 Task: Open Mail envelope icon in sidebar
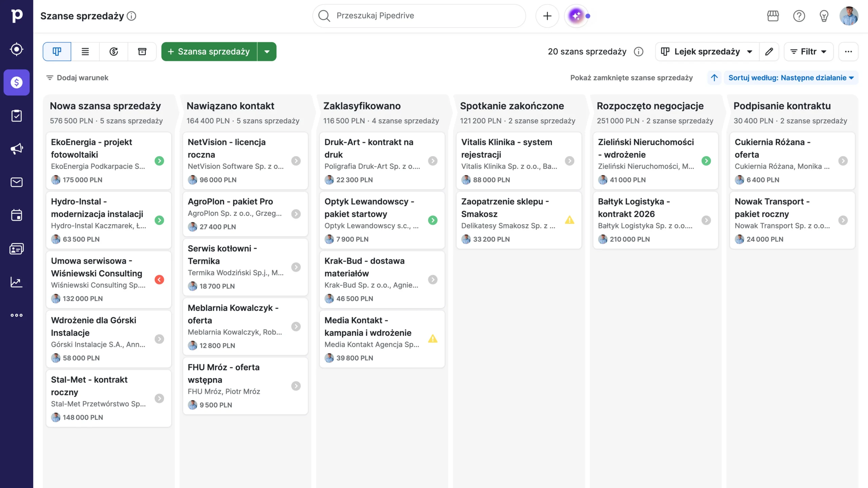pos(17,182)
